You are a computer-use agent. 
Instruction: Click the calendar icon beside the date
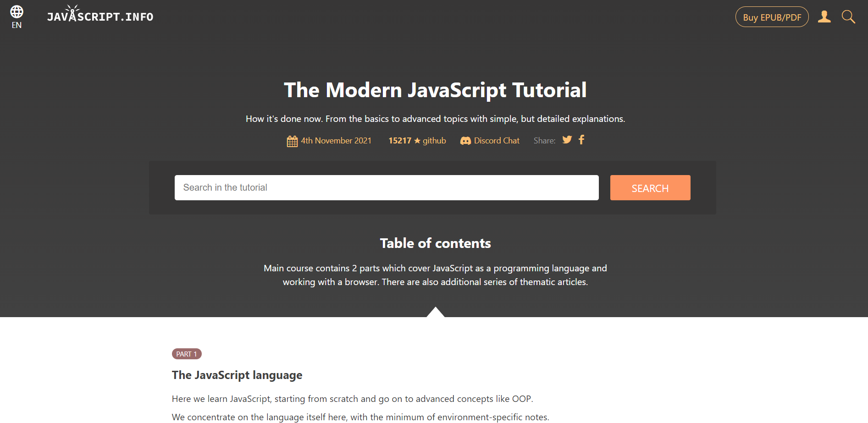292,141
